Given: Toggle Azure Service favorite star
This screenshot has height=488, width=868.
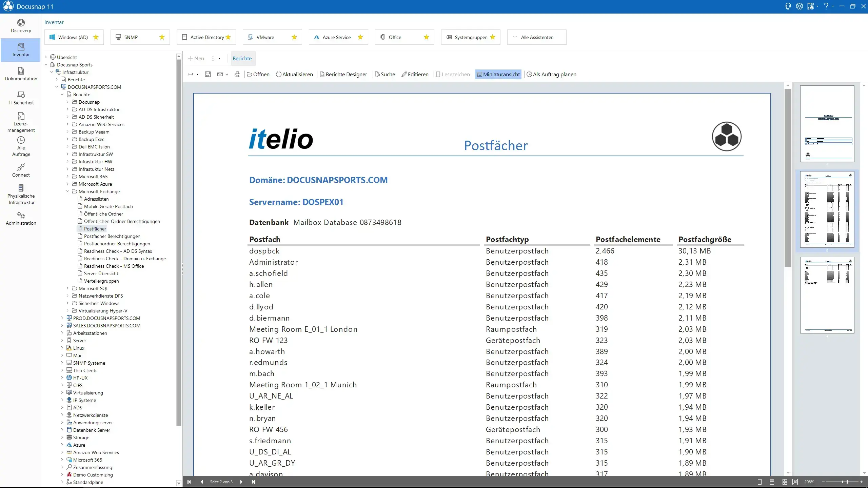Looking at the screenshot, I should 360,37.
